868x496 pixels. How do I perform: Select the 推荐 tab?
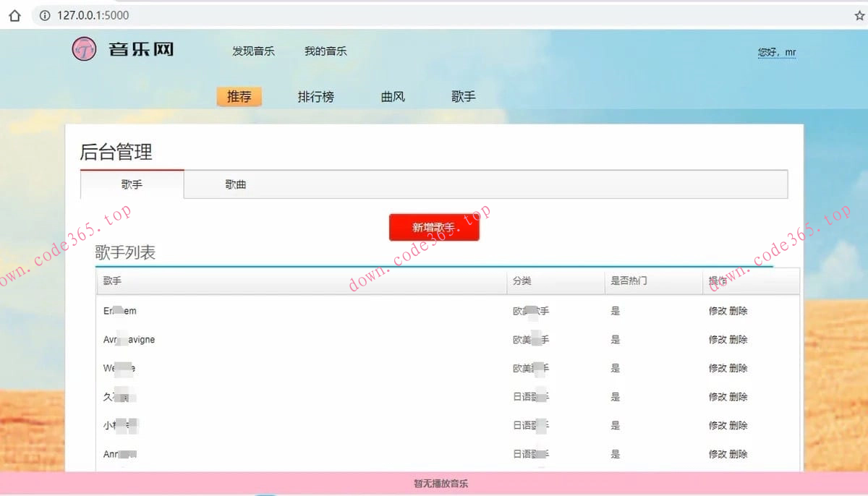[239, 96]
